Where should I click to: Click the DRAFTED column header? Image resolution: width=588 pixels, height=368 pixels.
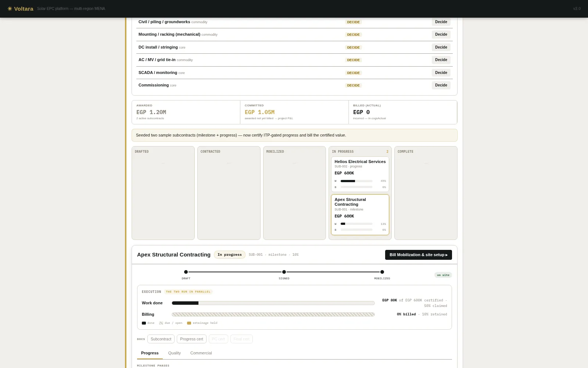click(142, 152)
